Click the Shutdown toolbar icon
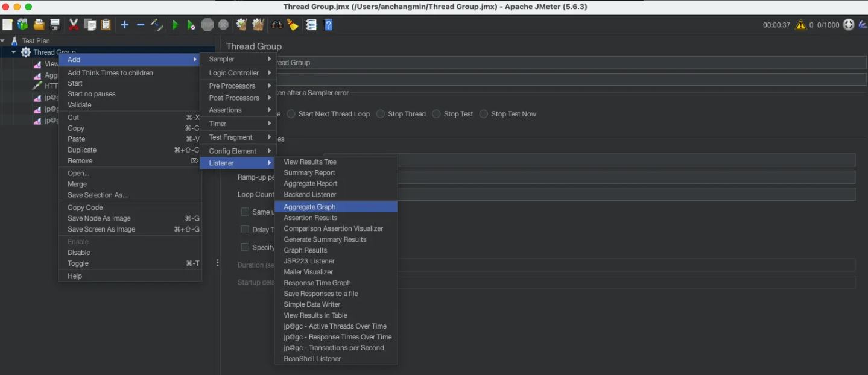The height and width of the screenshot is (375, 868). pos(223,25)
